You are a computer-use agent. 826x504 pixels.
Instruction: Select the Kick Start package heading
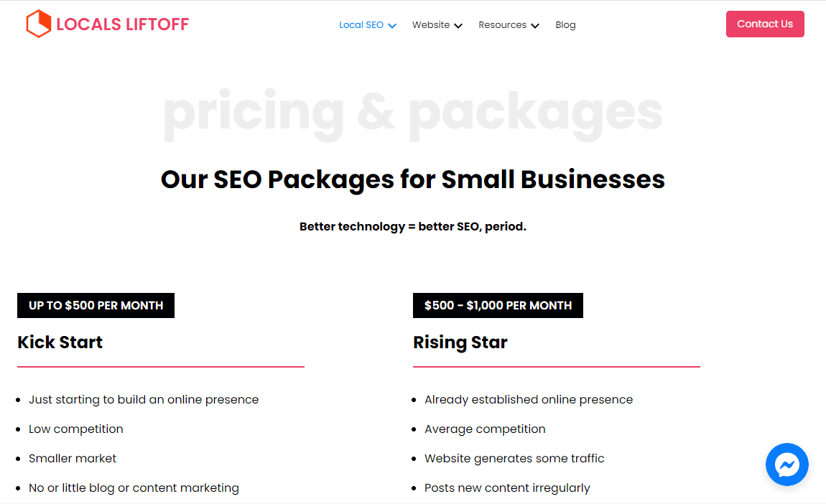[60, 342]
